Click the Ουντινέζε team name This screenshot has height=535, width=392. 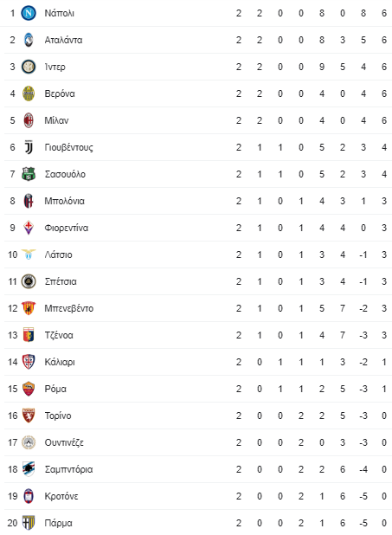click(64, 442)
